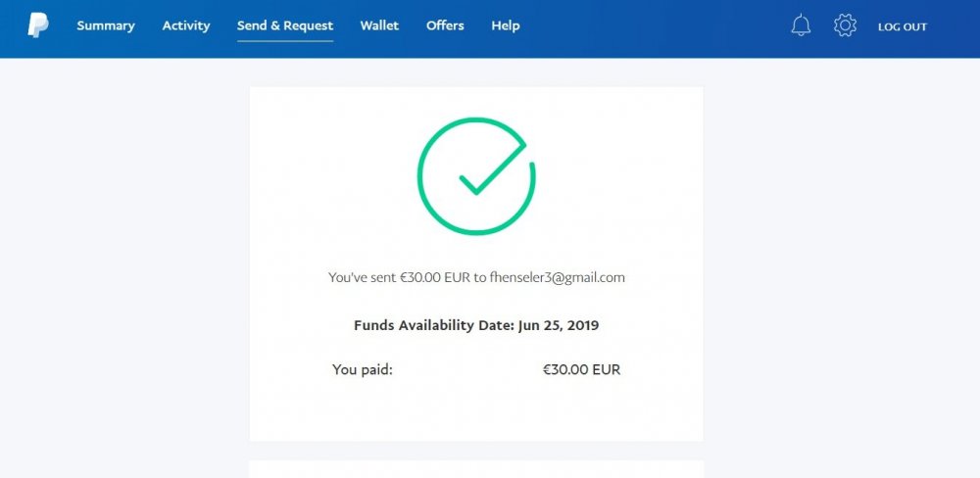Click the "You paid:" label
Screen dimensions: 980x478
(363, 370)
